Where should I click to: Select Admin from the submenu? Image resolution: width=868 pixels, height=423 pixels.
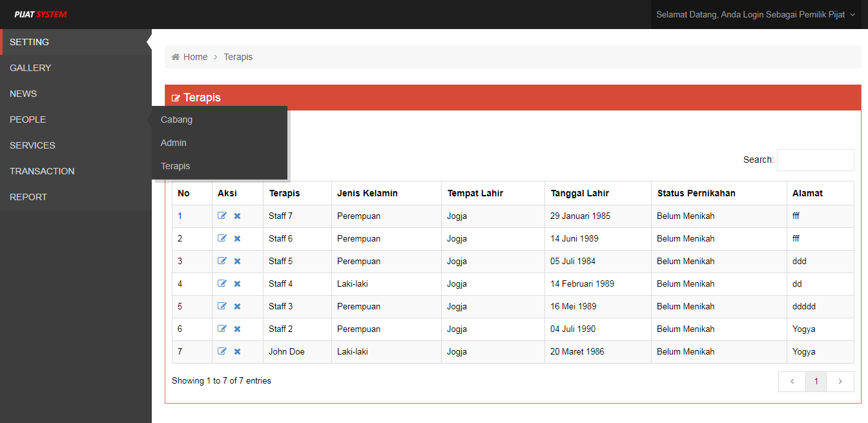pyautogui.click(x=174, y=143)
